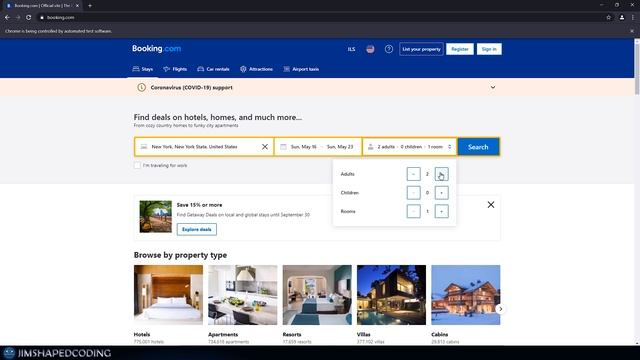Switch to the Airport taxis tab

click(301, 69)
